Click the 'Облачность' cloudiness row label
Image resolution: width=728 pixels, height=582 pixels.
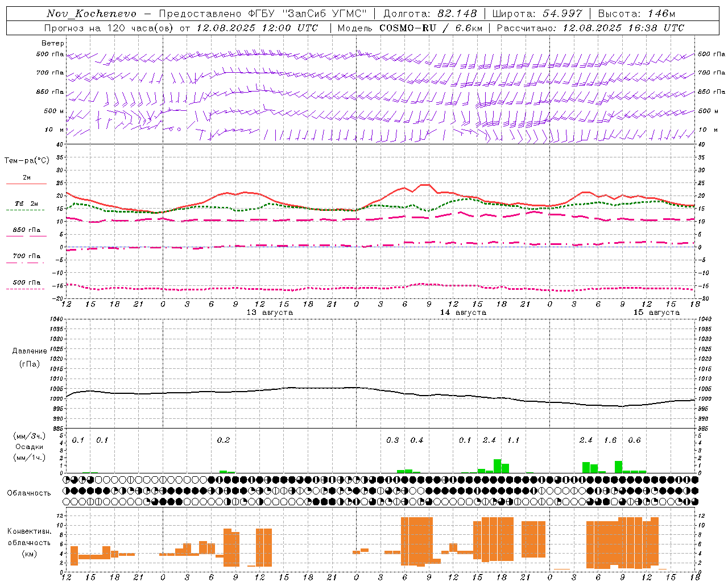pyautogui.click(x=29, y=493)
